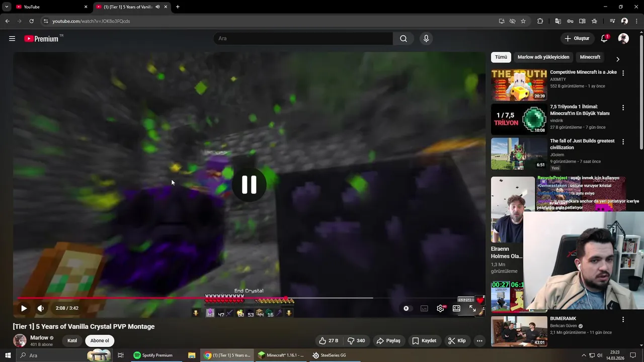Open the tab search dropdown arrow

coord(7,7)
